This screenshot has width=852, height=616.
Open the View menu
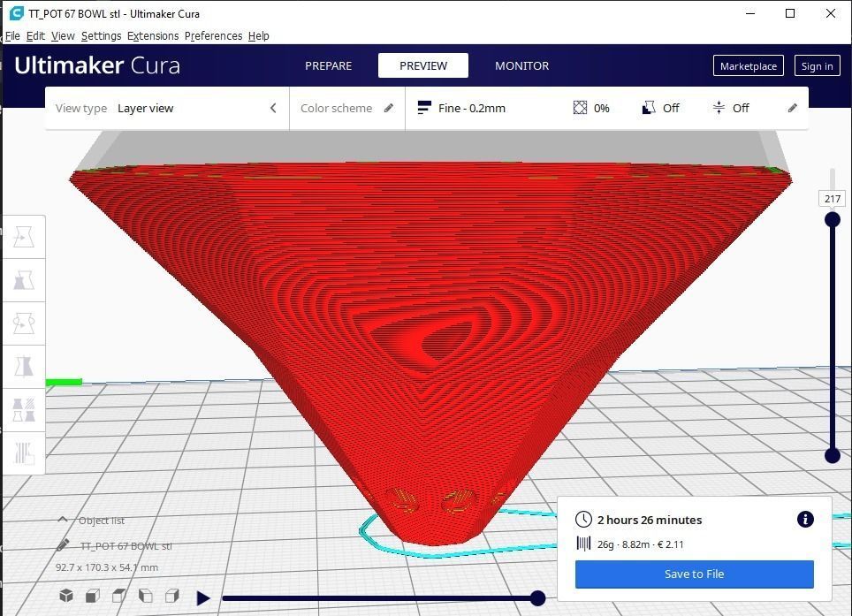tap(63, 36)
